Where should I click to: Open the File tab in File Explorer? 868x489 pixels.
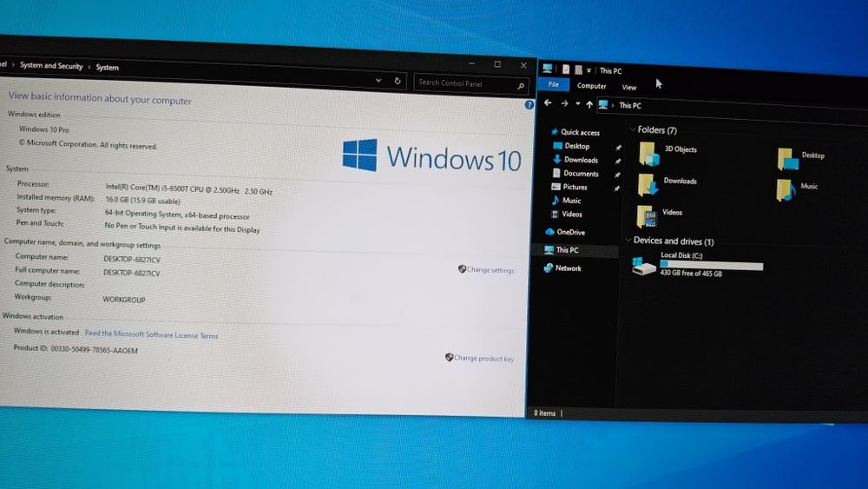point(554,84)
